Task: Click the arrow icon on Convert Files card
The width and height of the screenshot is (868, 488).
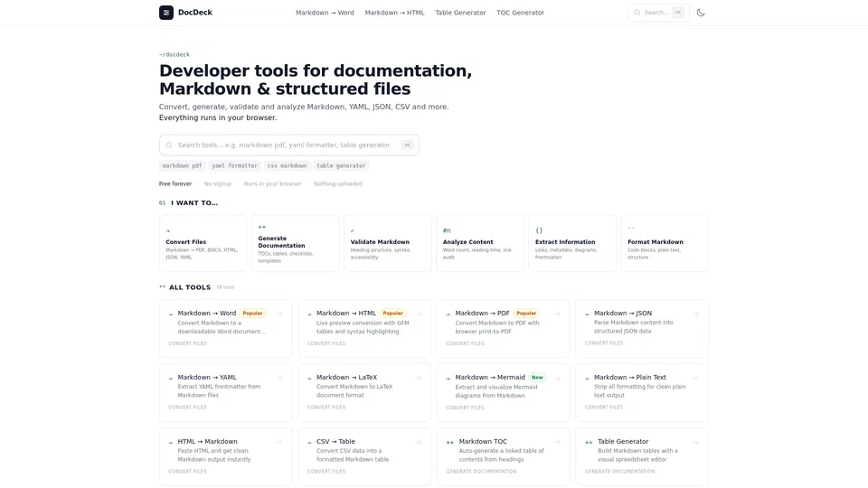Action: (168, 230)
